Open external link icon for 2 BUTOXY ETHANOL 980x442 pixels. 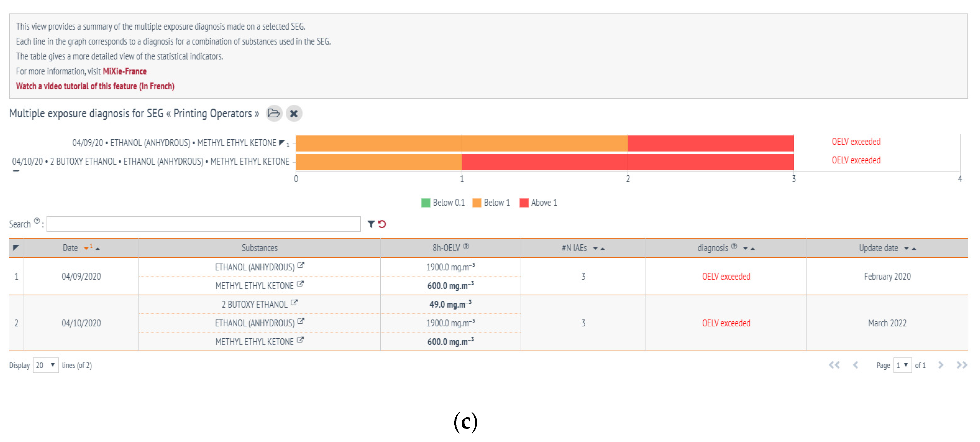pos(294,303)
